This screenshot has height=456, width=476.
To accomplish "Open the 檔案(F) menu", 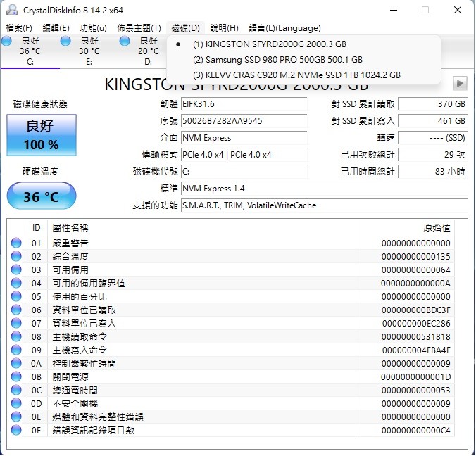I will coord(19,28).
